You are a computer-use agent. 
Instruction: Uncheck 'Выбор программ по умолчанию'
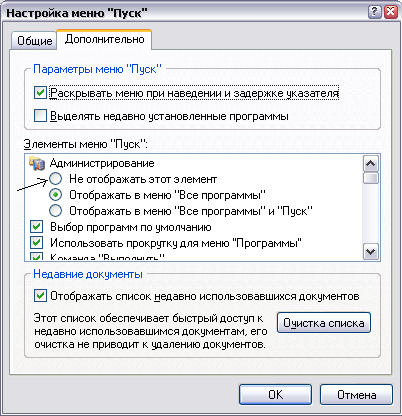[x=37, y=227]
